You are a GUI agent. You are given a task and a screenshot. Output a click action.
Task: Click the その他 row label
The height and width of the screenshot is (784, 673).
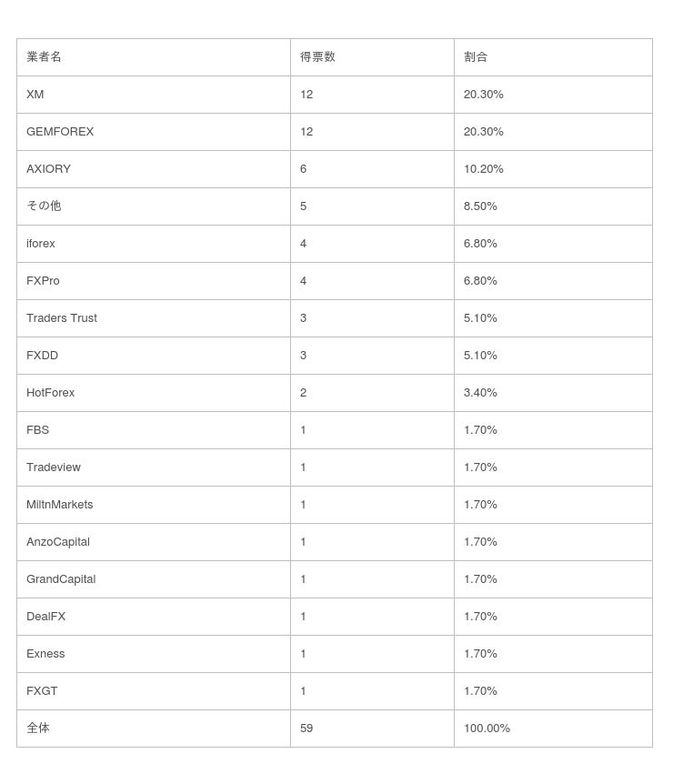coord(44,206)
